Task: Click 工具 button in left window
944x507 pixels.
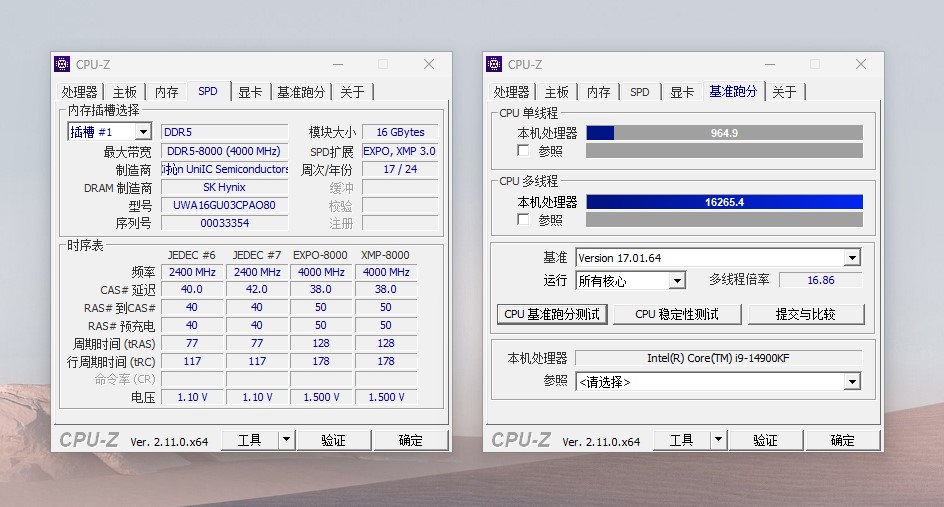Action: point(250,440)
